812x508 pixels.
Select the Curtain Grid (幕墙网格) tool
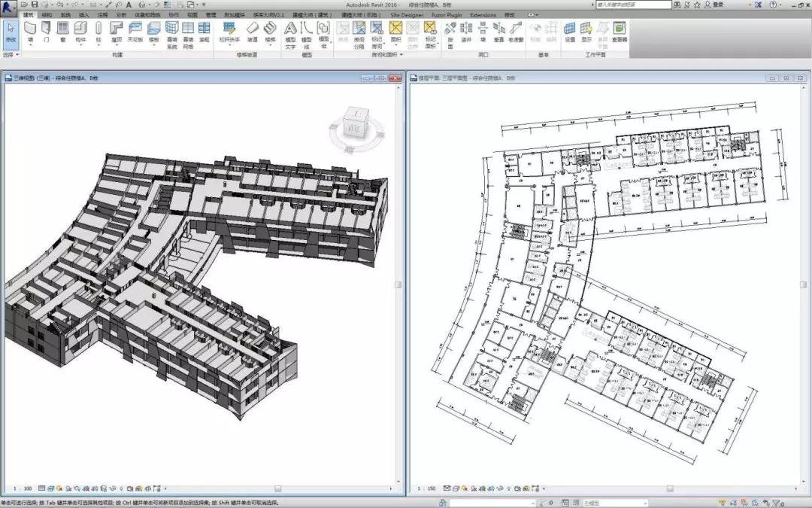(x=188, y=34)
